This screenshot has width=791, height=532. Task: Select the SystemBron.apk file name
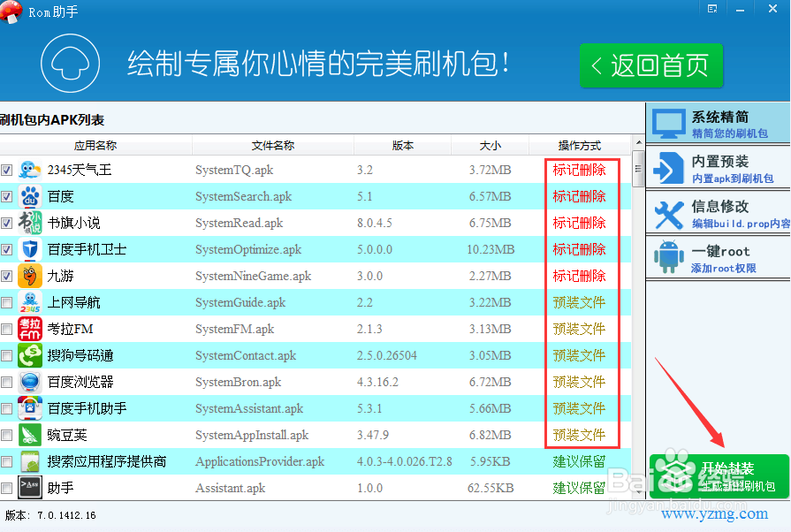point(238,382)
